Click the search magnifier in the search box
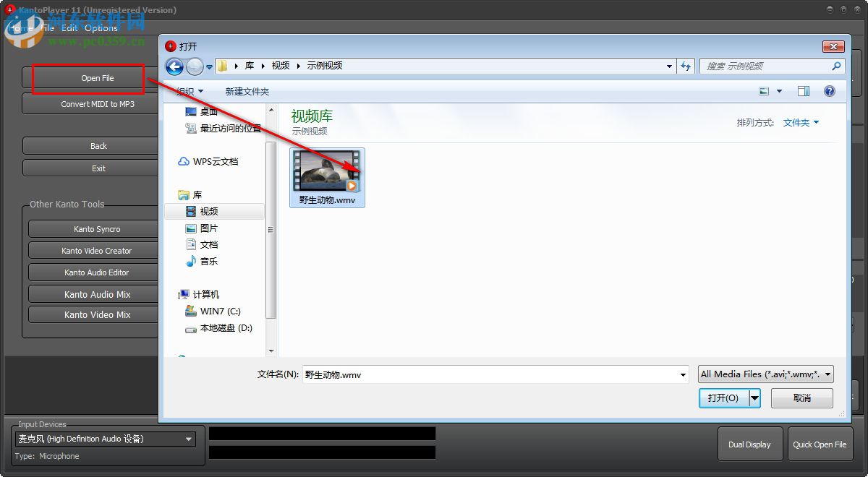The height and width of the screenshot is (477, 868). click(x=836, y=65)
